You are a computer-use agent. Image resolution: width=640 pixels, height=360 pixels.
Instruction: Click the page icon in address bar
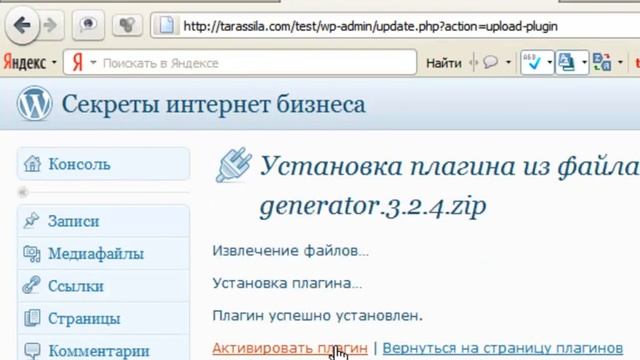pos(166,26)
